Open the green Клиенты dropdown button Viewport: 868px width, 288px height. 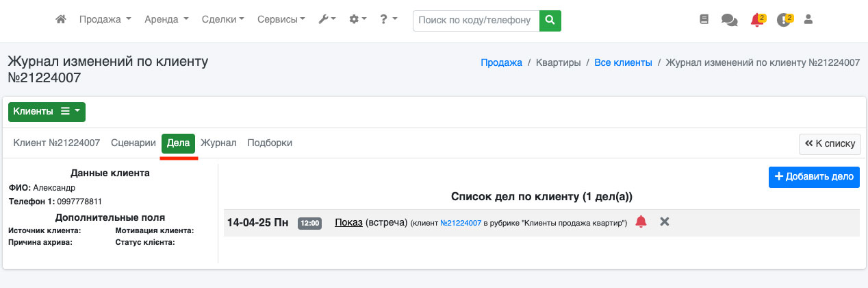click(x=47, y=111)
